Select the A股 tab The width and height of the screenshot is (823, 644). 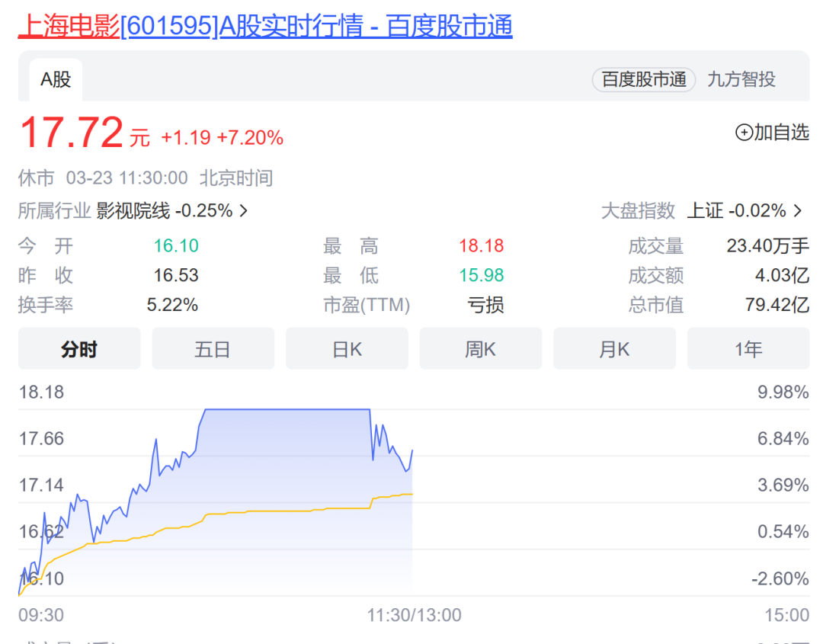pos(56,80)
